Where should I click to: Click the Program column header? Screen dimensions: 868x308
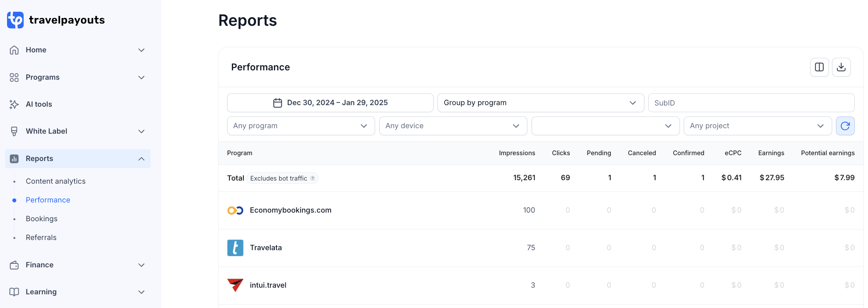pyautogui.click(x=240, y=153)
